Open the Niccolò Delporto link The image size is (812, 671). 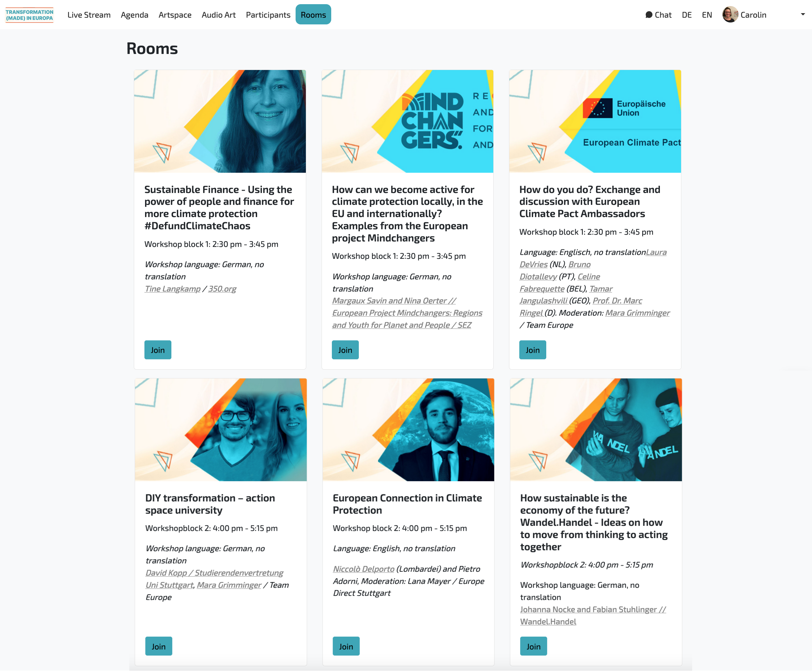click(x=364, y=569)
